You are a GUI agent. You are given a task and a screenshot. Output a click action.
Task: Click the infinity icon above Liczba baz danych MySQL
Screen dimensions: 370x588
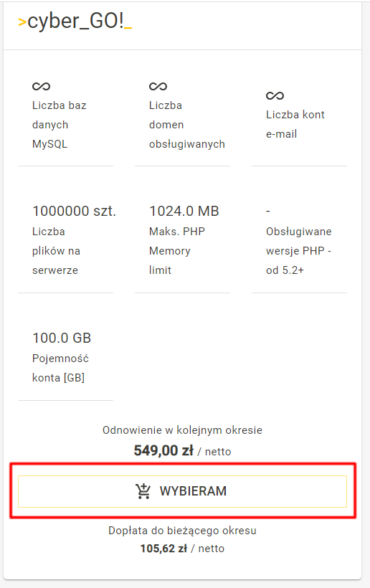(x=42, y=86)
